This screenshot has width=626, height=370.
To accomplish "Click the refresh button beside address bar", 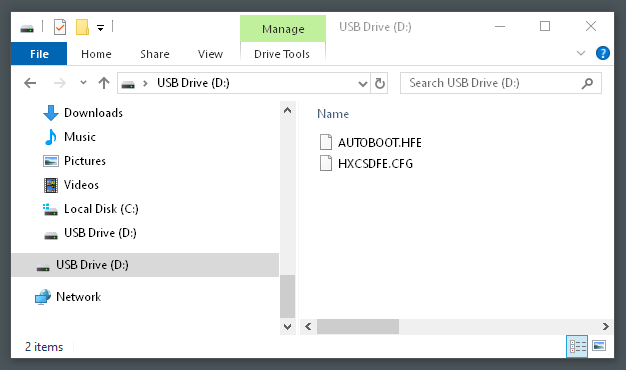I will click(380, 83).
